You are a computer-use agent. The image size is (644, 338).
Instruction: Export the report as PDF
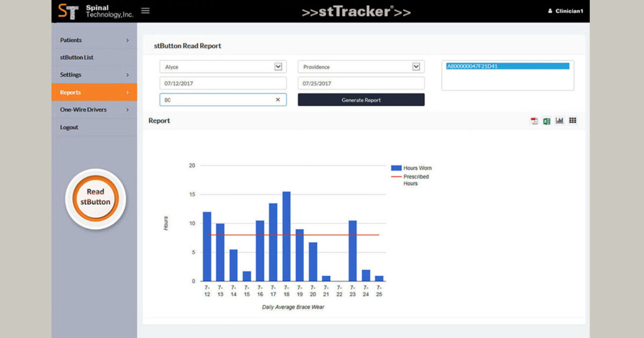[534, 121]
